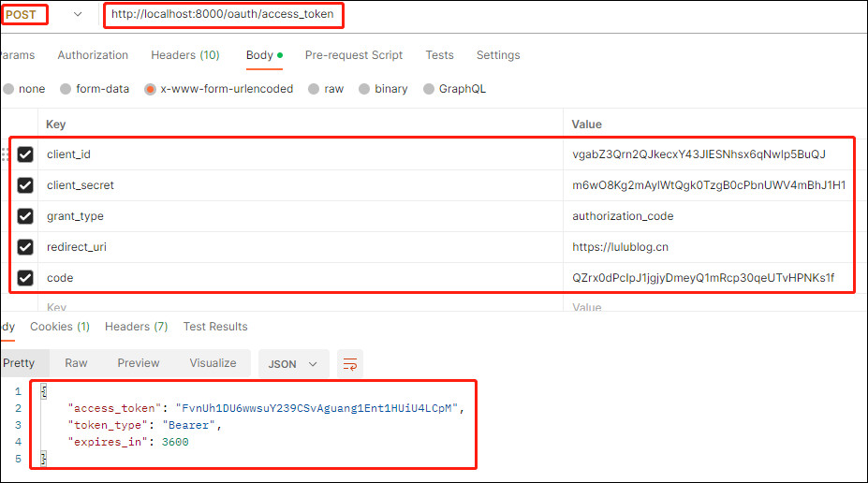Disable the code parameter checkbox
868x483 pixels.
25,278
